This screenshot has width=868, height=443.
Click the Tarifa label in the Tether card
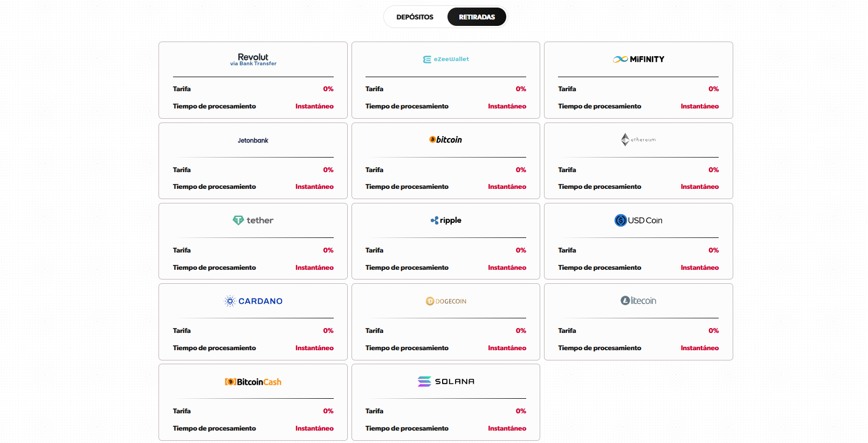point(182,250)
